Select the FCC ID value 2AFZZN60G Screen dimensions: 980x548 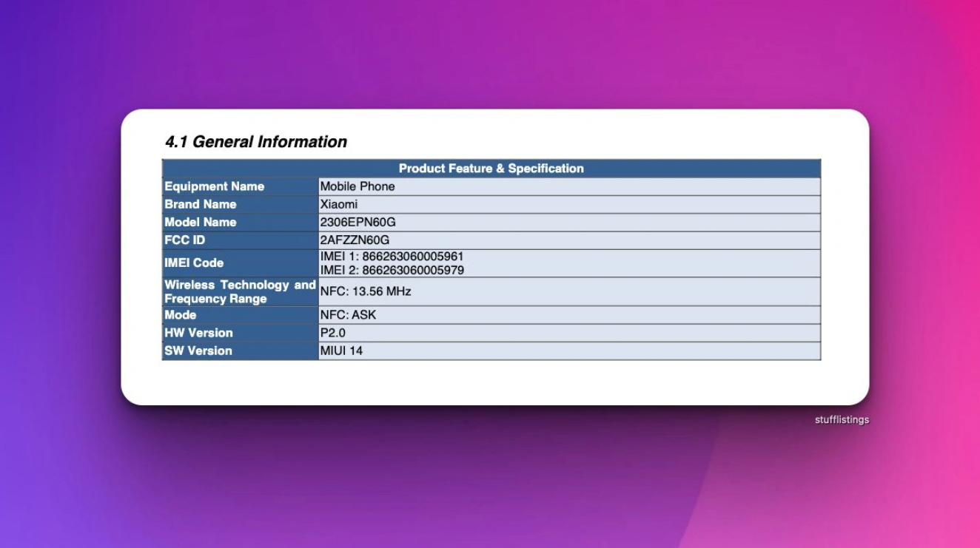pos(355,240)
